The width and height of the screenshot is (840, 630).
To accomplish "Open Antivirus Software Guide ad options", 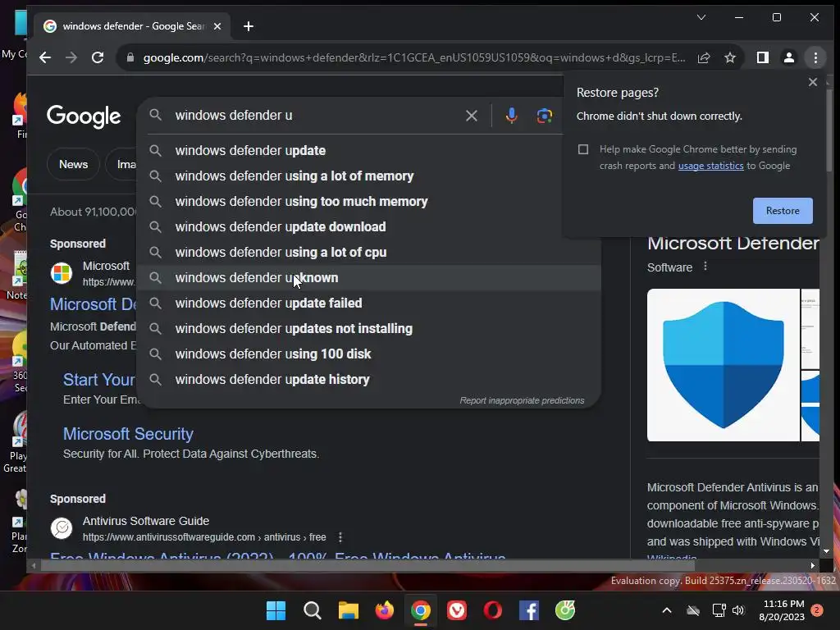I will click(x=340, y=537).
